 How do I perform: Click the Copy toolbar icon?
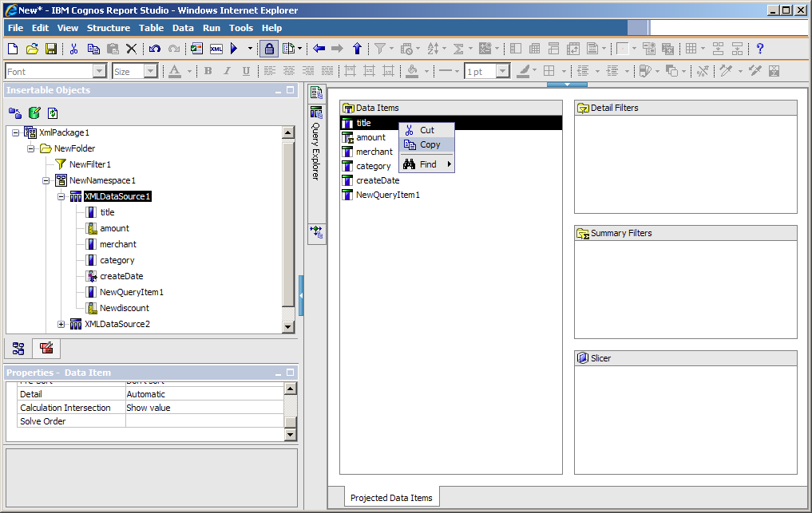[93, 49]
